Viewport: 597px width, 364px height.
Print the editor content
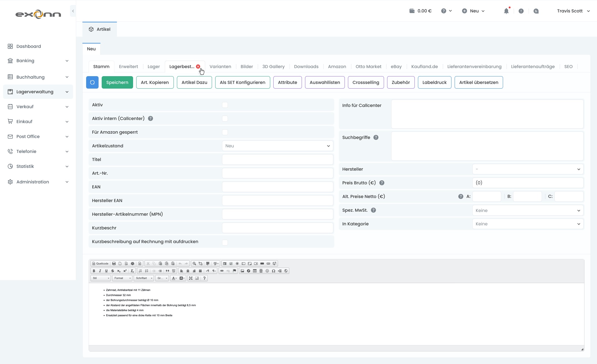point(132,264)
